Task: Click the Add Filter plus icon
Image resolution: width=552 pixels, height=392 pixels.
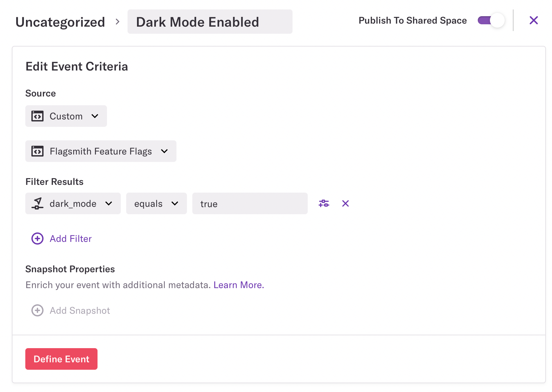Action: click(x=37, y=239)
